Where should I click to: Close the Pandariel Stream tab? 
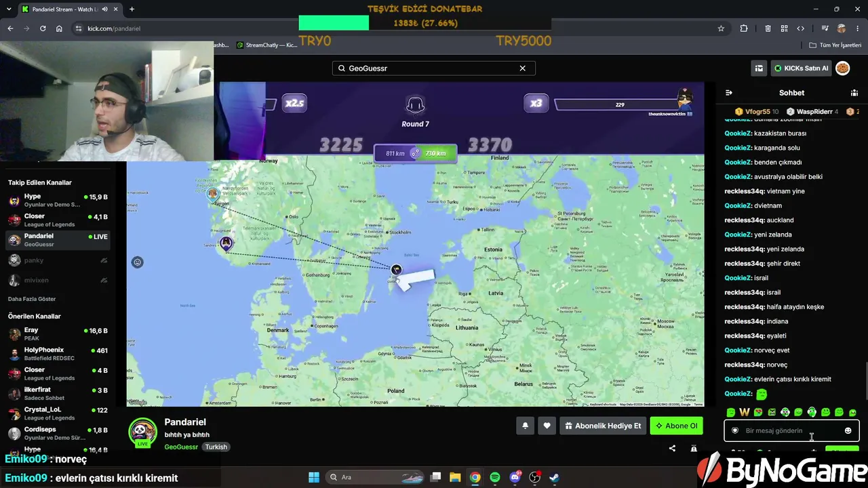pyautogui.click(x=116, y=9)
